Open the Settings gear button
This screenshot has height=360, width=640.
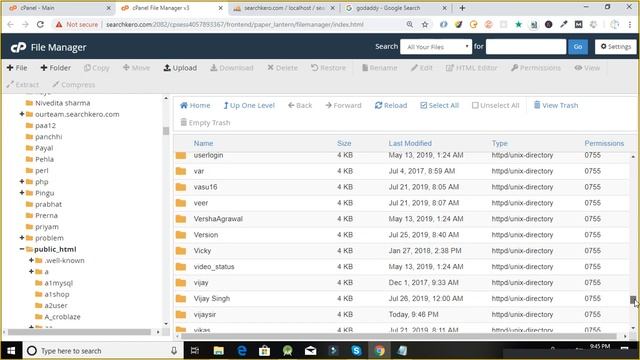(616, 47)
